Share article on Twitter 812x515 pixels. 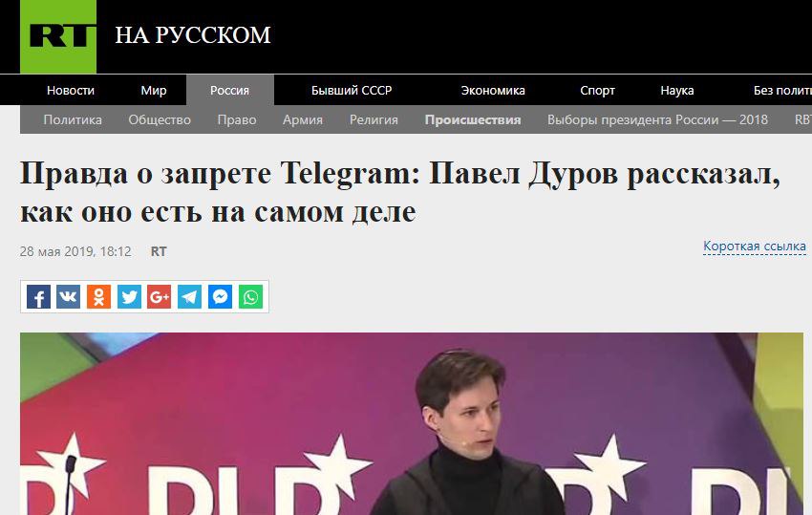pos(129,297)
